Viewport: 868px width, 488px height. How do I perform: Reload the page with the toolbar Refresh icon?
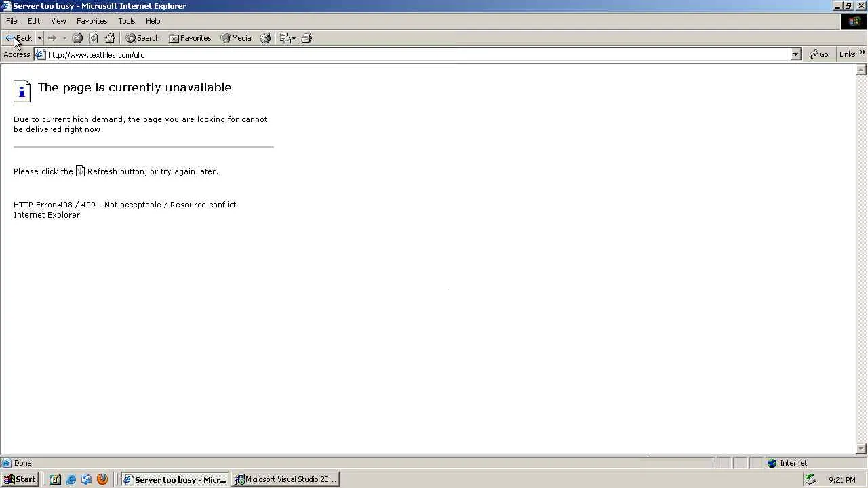pyautogui.click(x=94, y=38)
